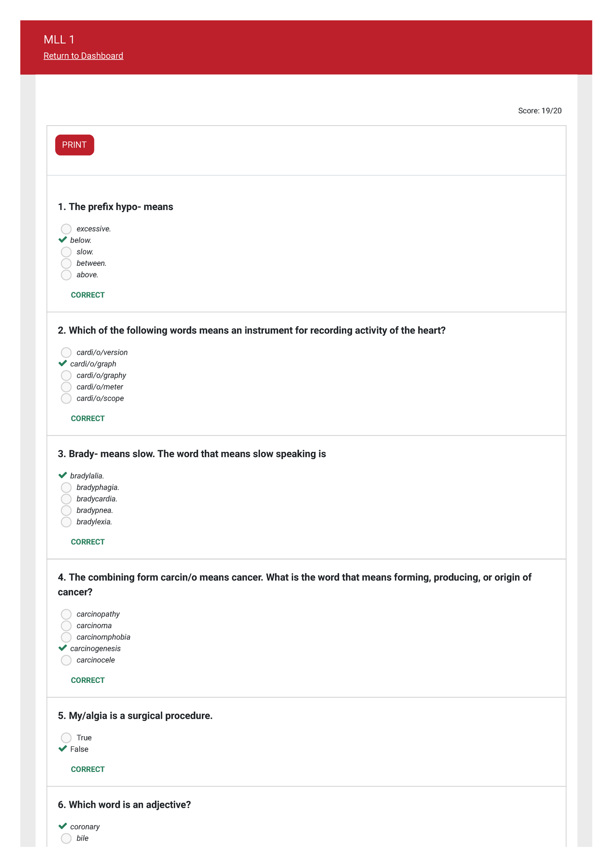Select "cardi/o/scope" in question 2
Screen dimensions: 613x868
[66, 398]
